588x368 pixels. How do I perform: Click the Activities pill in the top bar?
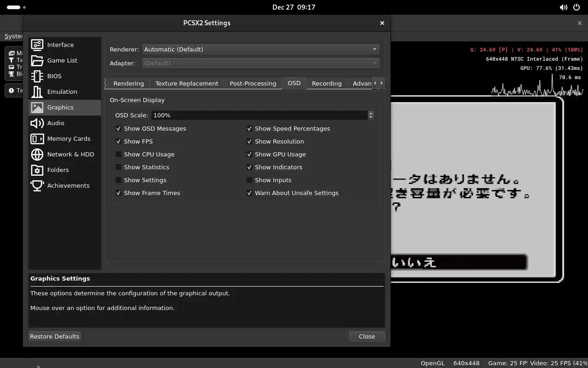click(x=14, y=7)
